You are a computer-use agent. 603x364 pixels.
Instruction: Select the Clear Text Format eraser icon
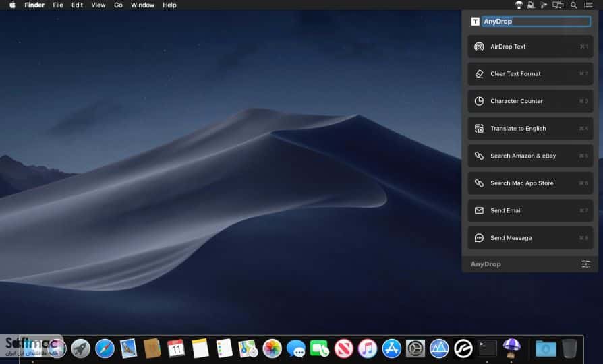pyautogui.click(x=479, y=73)
